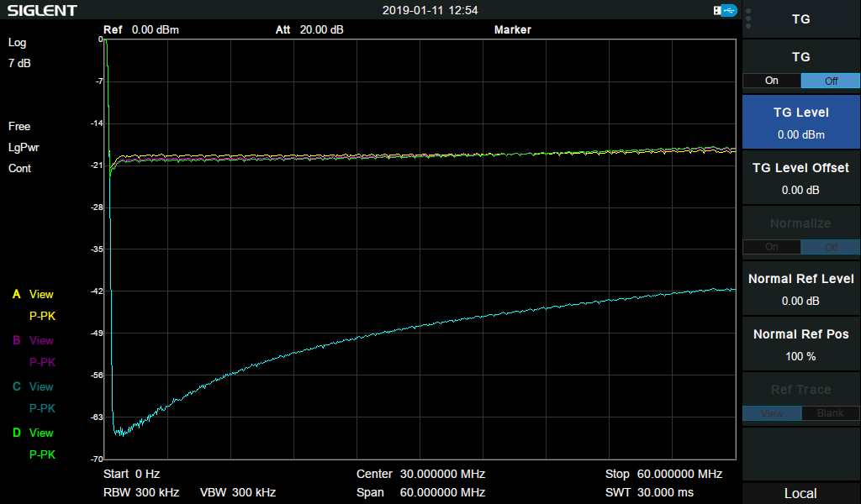This screenshot has width=861, height=504.
Task: Click the TG on/off softkey label
Action: [x=801, y=57]
